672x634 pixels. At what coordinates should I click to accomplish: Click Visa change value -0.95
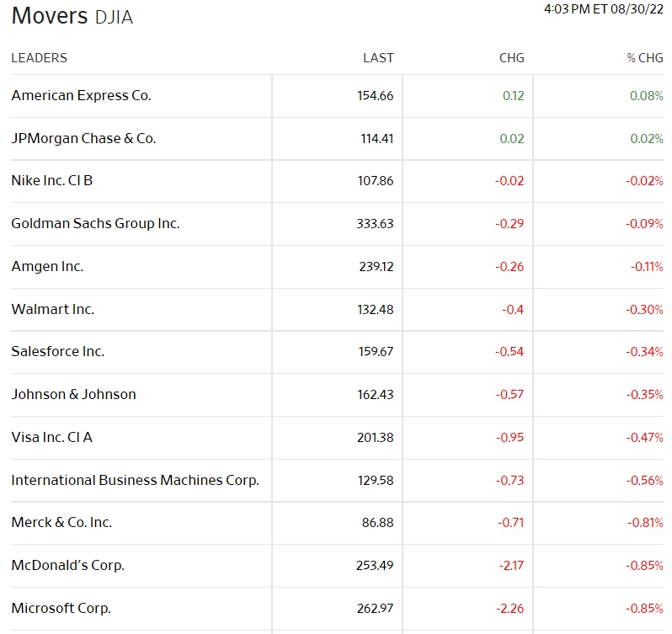[x=510, y=437]
